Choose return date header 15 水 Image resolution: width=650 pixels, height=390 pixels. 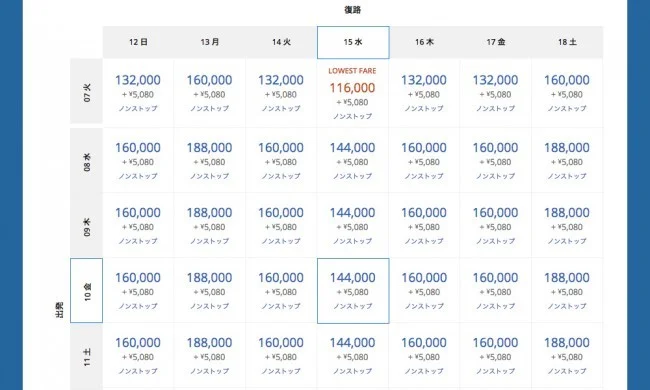[x=353, y=42]
